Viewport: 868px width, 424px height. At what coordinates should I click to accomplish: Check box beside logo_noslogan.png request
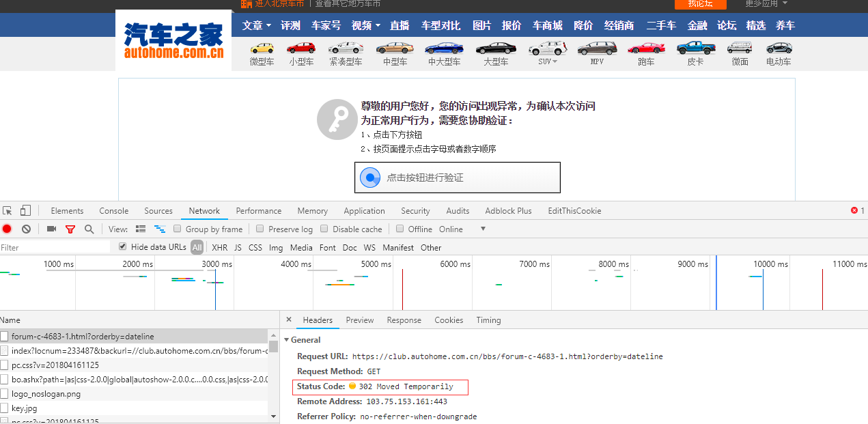[4, 393]
